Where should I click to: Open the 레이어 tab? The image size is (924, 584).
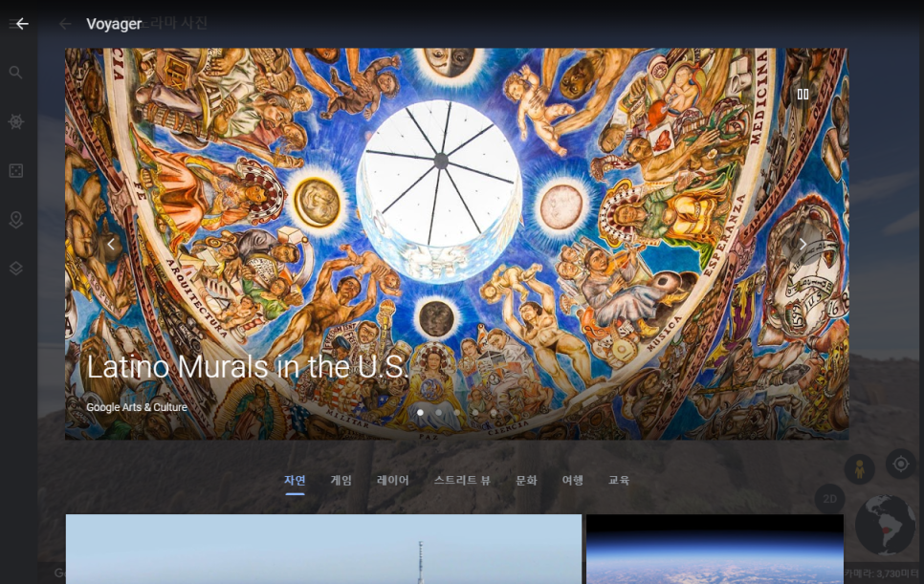tap(392, 481)
